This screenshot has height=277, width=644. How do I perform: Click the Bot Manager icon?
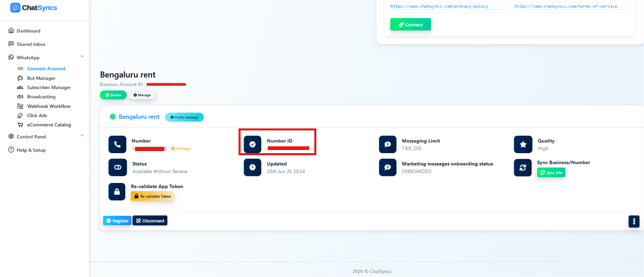(20, 78)
